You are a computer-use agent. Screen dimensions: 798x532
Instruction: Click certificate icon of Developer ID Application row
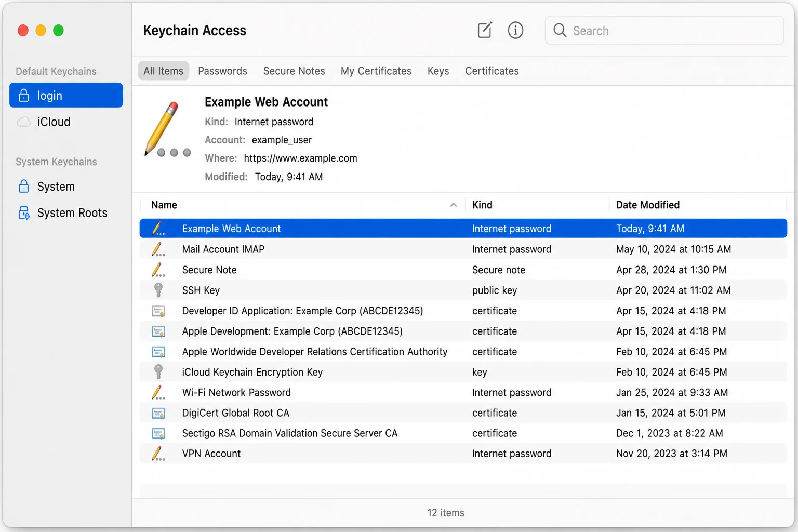158,311
